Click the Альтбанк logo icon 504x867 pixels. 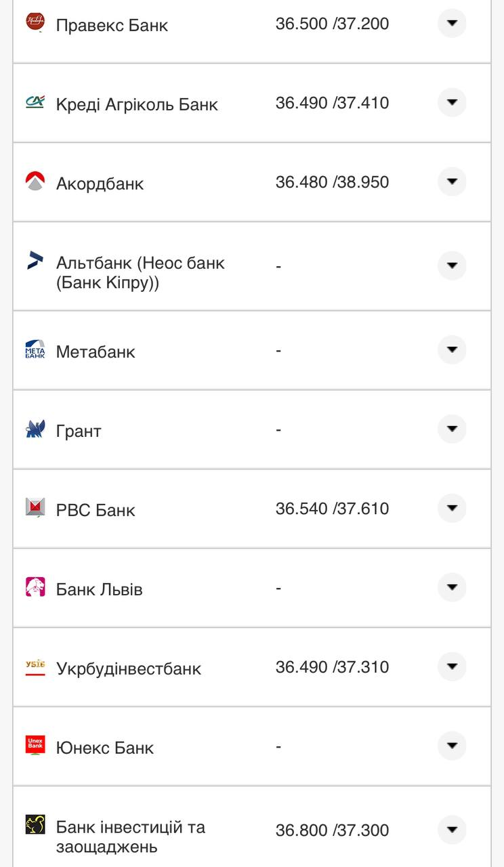pos(35,260)
